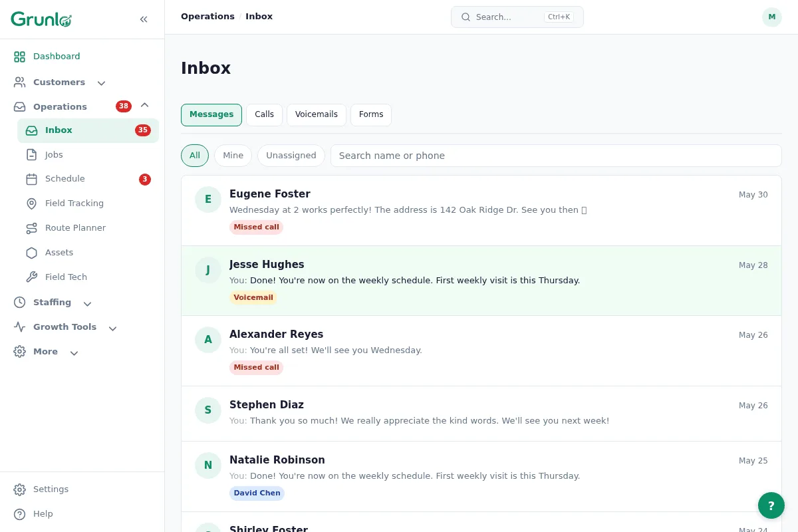The width and height of the screenshot is (798, 532).
Task: Open Stephen Diaz's conversation
Action: click(481, 414)
